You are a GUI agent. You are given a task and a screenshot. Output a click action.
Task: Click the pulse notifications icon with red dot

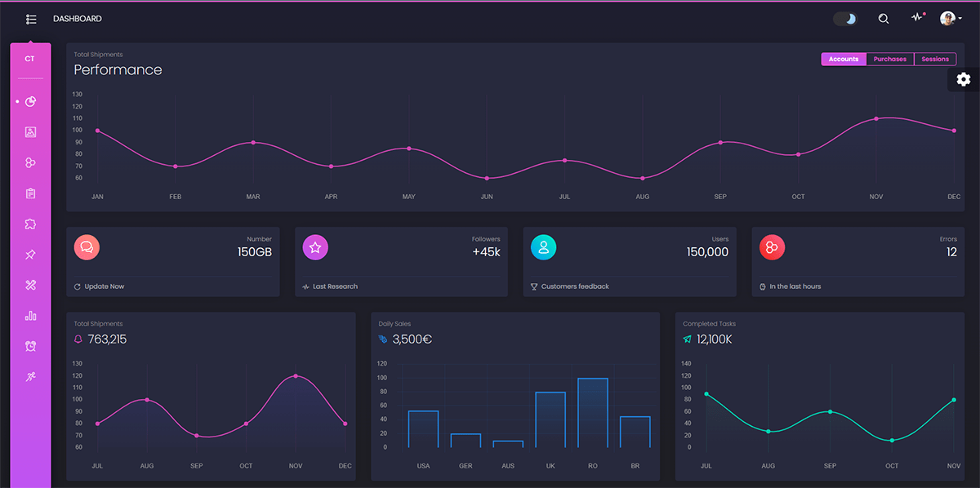[916, 18]
